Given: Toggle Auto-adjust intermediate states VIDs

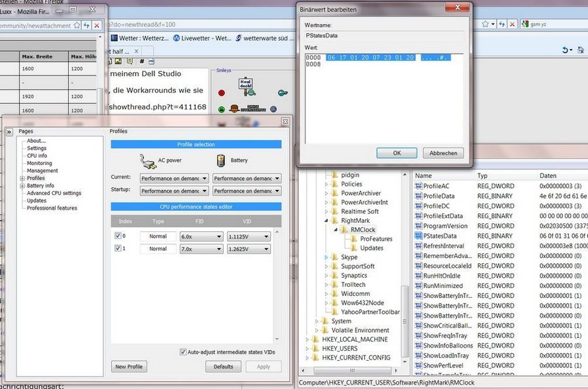Looking at the screenshot, I should click(183, 352).
